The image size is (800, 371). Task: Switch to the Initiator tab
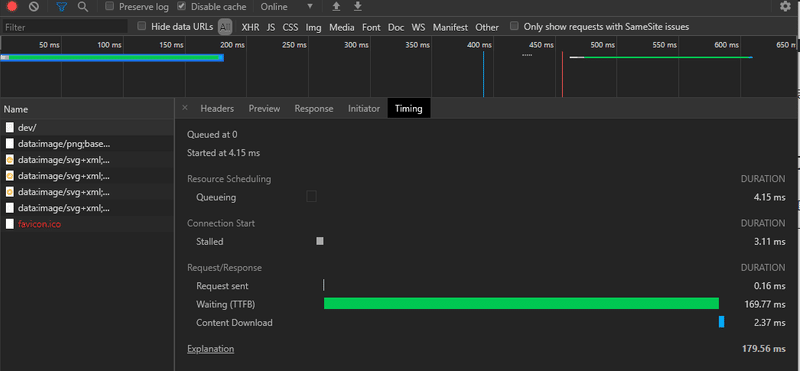click(364, 108)
